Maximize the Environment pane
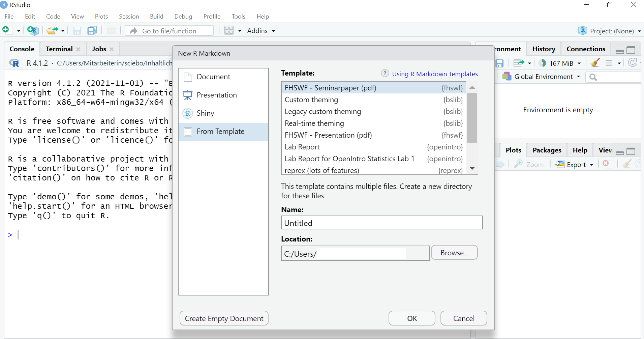 pos(631,50)
